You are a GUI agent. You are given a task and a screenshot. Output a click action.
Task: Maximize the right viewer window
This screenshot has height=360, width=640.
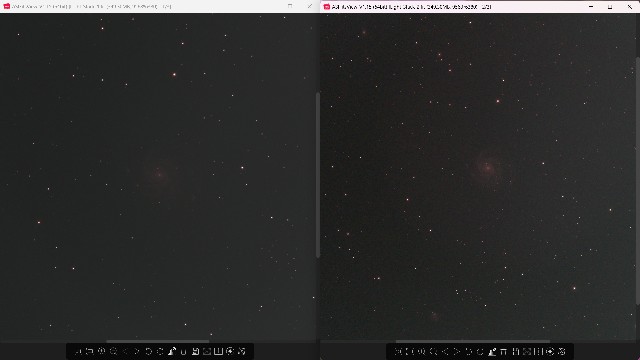610,7
